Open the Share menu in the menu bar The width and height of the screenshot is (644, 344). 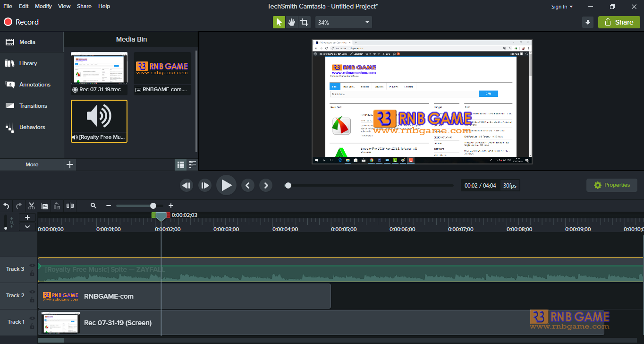pyautogui.click(x=84, y=6)
